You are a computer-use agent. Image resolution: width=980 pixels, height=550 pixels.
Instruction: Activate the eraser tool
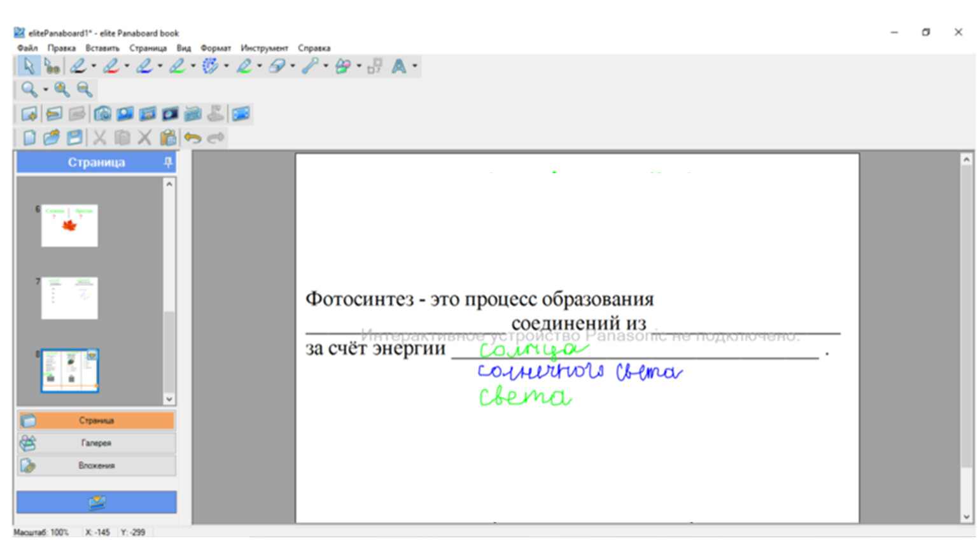point(277,66)
